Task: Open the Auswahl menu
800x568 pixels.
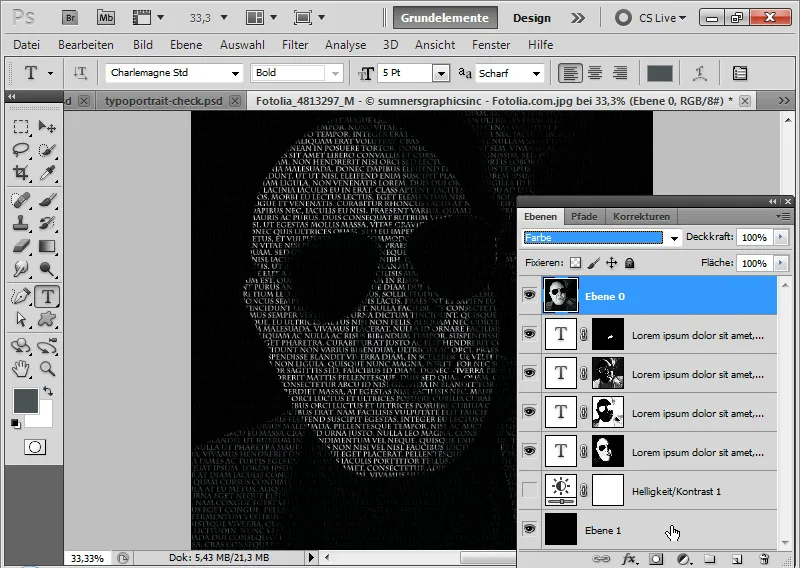Action: coord(242,45)
